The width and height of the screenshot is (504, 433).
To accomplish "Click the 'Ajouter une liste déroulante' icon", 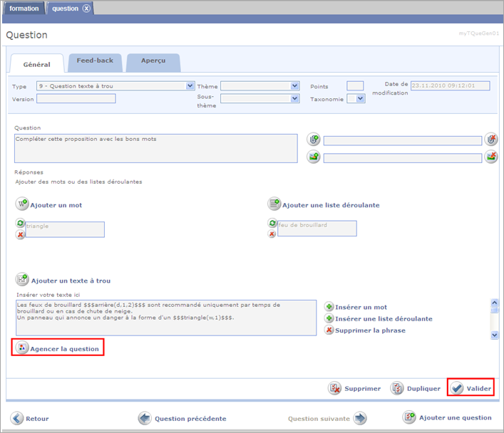I will pos(274,204).
